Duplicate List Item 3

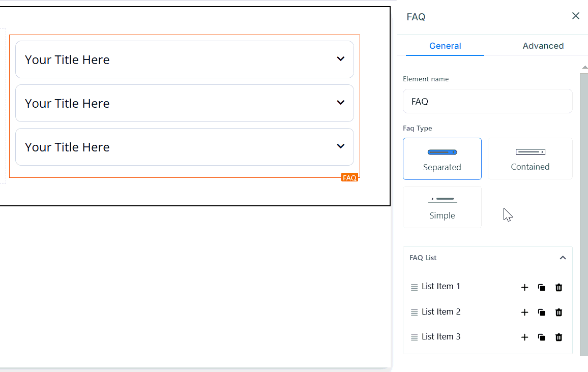[542, 337]
